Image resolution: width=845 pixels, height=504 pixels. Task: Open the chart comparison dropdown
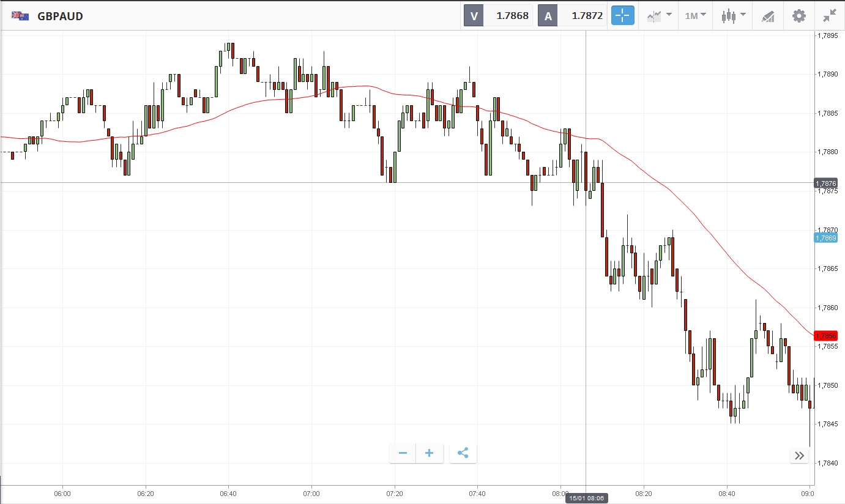(660, 16)
